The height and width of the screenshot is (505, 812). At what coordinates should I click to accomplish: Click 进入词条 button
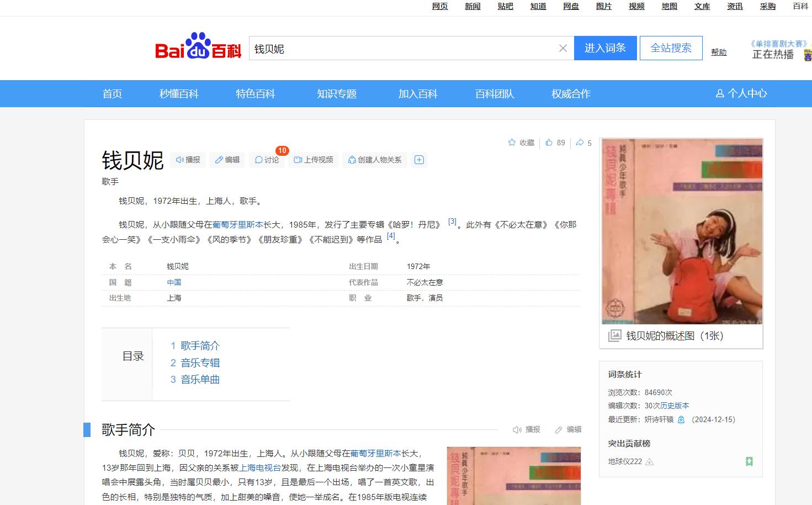(x=606, y=48)
